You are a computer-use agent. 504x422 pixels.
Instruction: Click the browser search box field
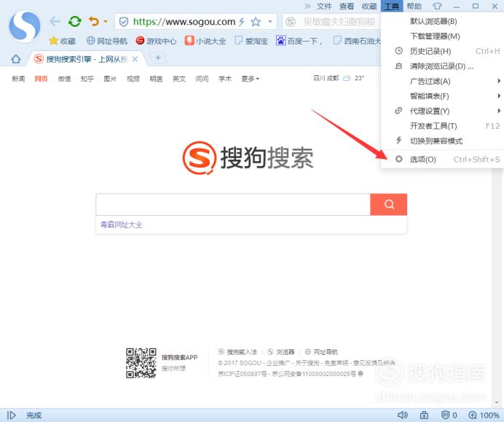[333, 22]
